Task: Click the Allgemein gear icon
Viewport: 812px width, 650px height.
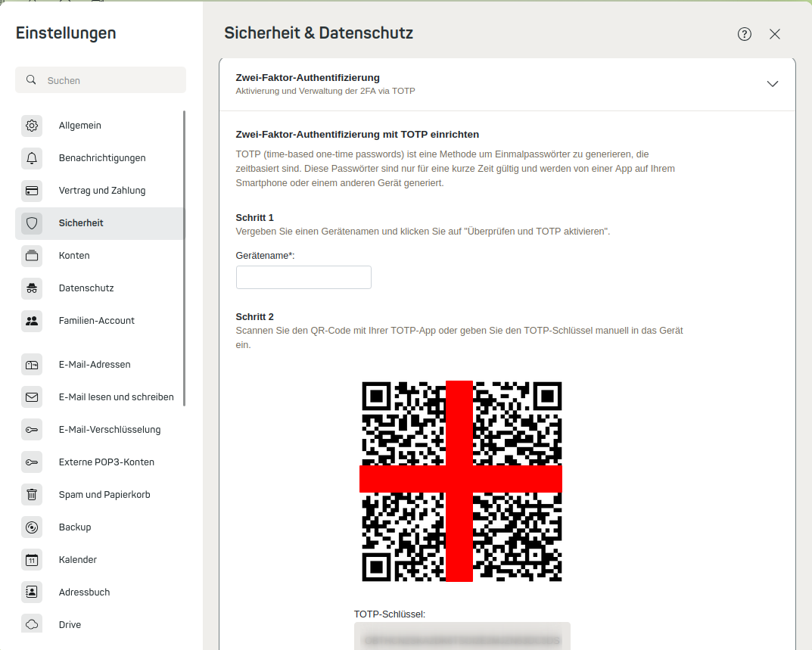Action: (32, 126)
